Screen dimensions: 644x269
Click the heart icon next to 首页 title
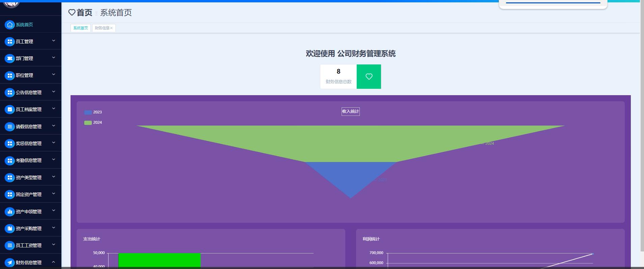pyautogui.click(x=72, y=12)
